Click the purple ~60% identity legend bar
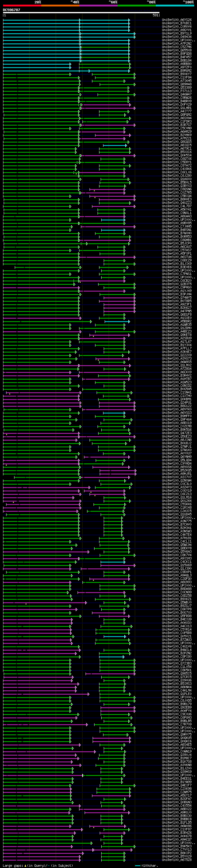 (99, 6)
